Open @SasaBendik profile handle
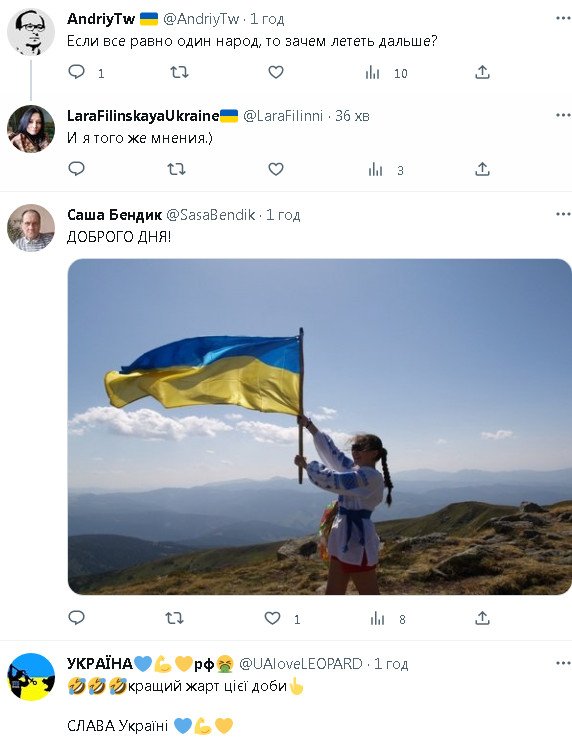 pyautogui.click(x=211, y=215)
